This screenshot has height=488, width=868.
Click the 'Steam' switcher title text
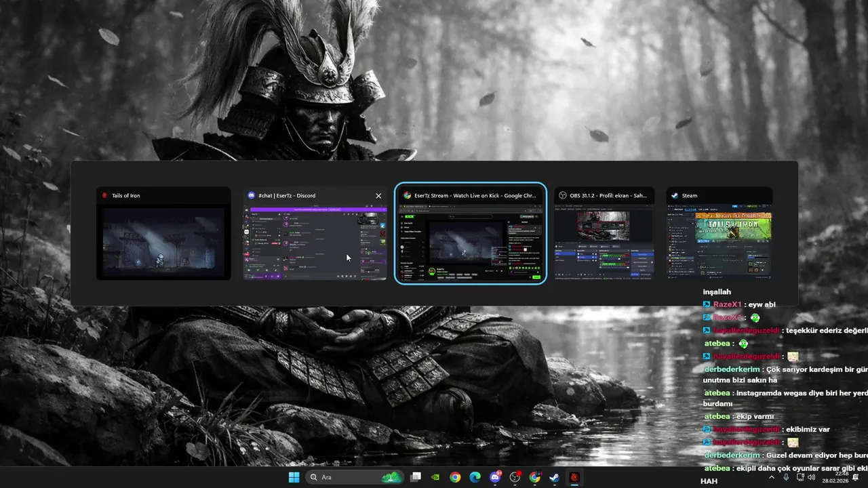pyautogui.click(x=690, y=196)
